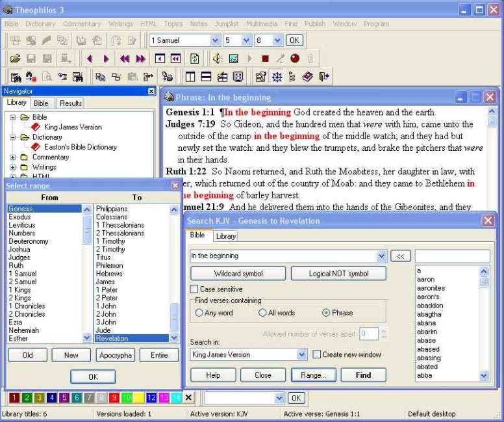This screenshot has width=504, height=422.
Task: Click the speaker audio icon
Action: click(218, 59)
